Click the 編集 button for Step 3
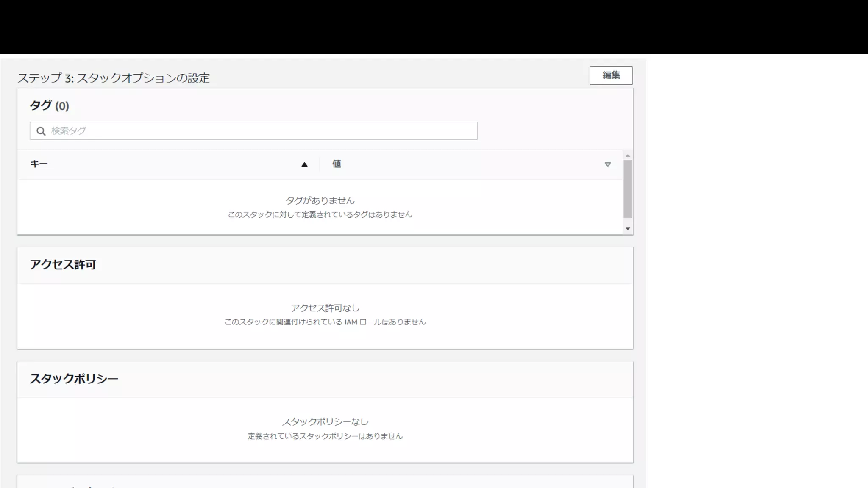The height and width of the screenshot is (488, 868). click(x=611, y=75)
